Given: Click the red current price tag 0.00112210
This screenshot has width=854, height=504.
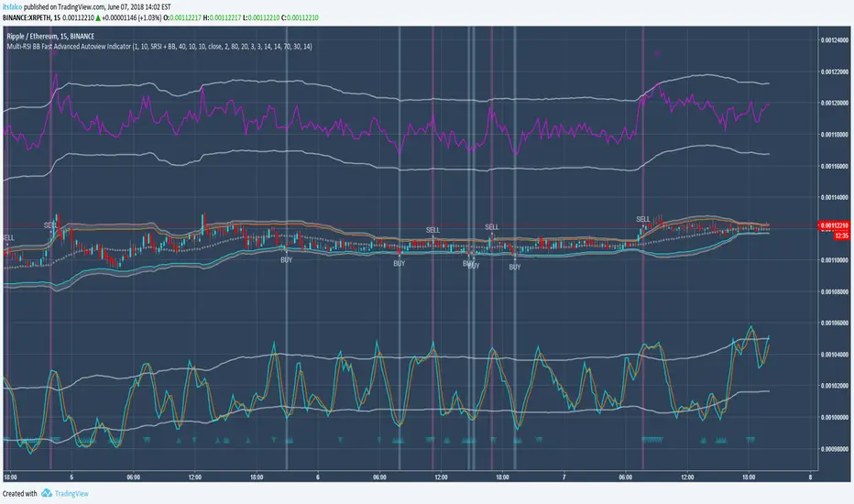Looking at the screenshot, I should point(834,225).
